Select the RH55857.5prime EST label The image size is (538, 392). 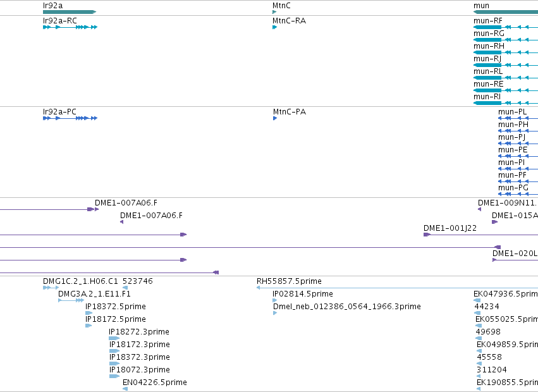pyautogui.click(x=290, y=281)
